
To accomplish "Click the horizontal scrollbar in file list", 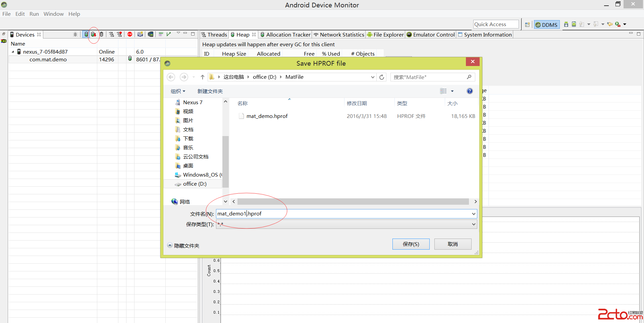I will pos(353,201).
